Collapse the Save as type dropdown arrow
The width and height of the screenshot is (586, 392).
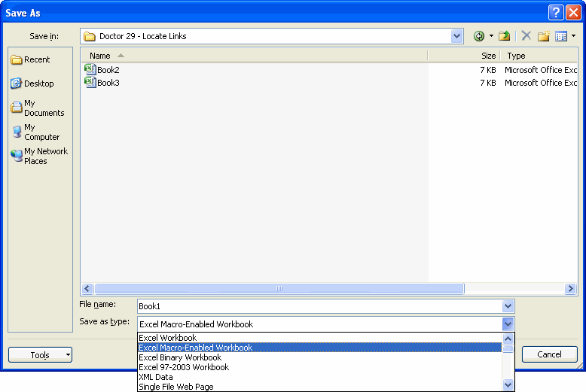[508, 324]
